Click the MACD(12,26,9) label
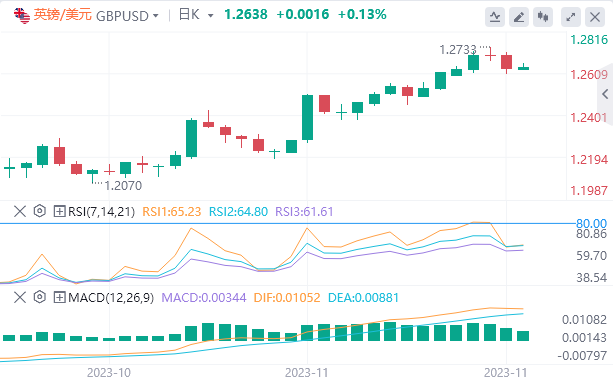This screenshot has height=382, width=613. [x=111, y=298]
